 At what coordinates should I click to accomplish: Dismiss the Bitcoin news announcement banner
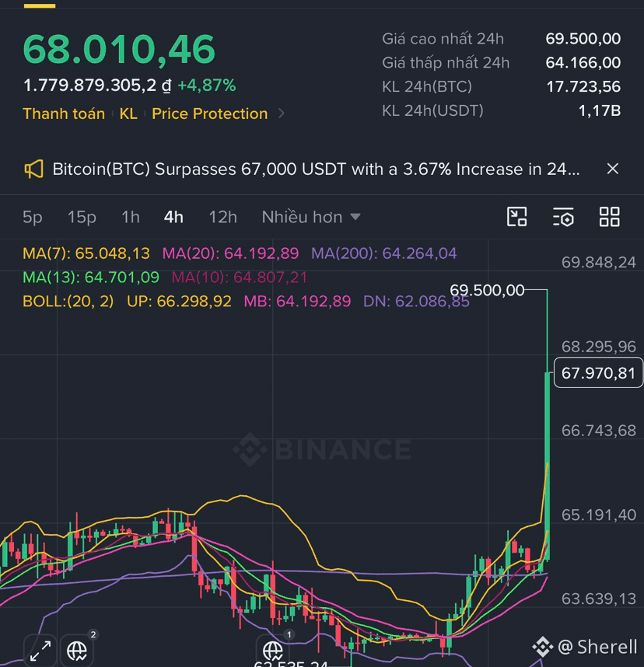(x=612, y=169)
